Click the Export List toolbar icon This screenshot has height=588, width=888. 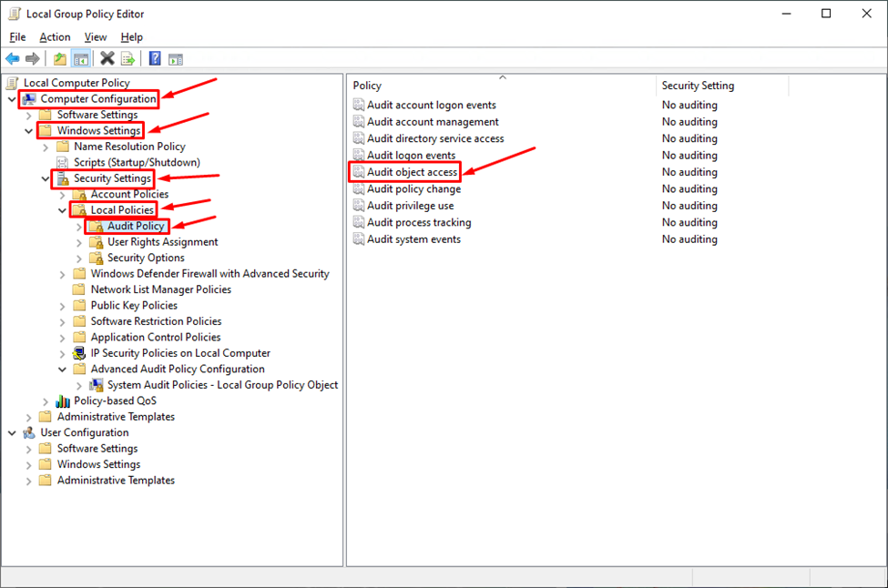click(128, 59)
